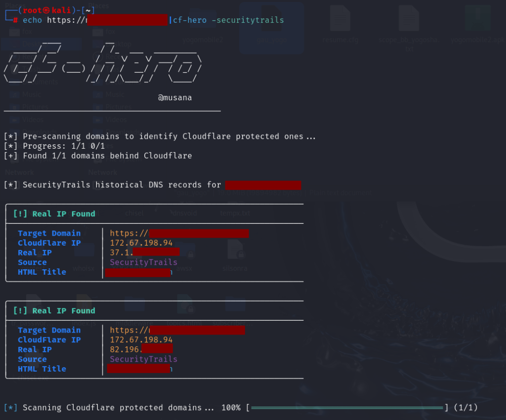Click 'SecurityTrails historical DNS records for' line
The image size is (506, 420).
pyautogui.click(x=112, y=185)
